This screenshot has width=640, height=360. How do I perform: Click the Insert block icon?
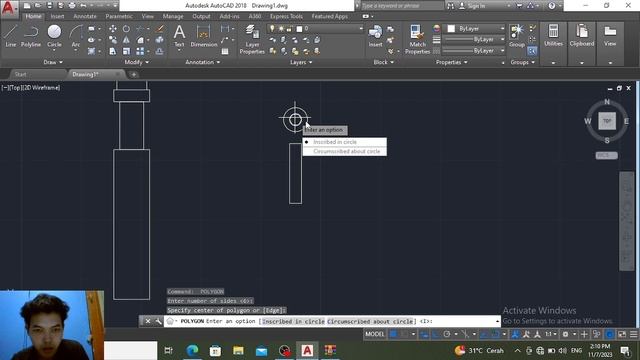pyautogui.click(x=375, y=36)
